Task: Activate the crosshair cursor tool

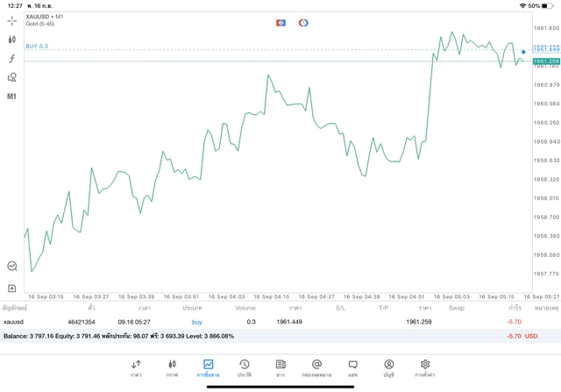Action: (12, 20)
